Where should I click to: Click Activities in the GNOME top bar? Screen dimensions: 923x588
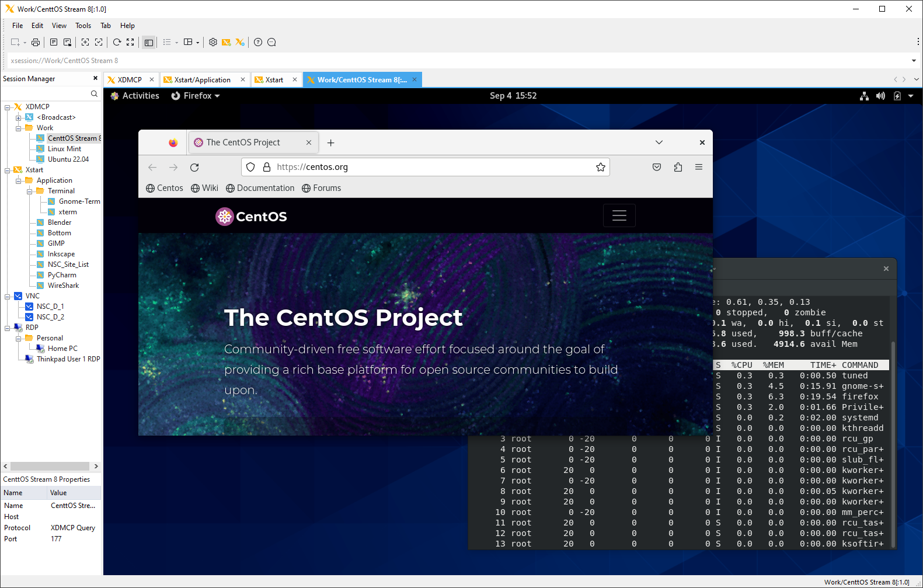click(x=140, y=96)
